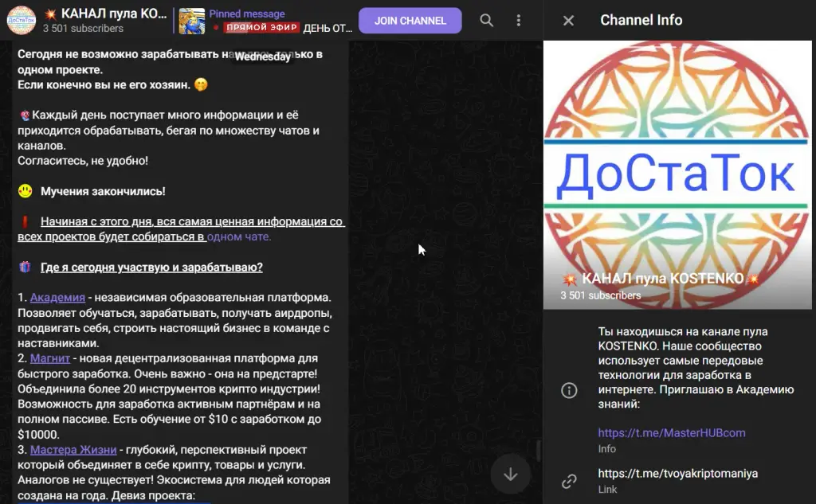The width and height of the screenshot is (816, 504).
Task: Open the t.me/MasterHUBcom link
Action: pos(671,433)
